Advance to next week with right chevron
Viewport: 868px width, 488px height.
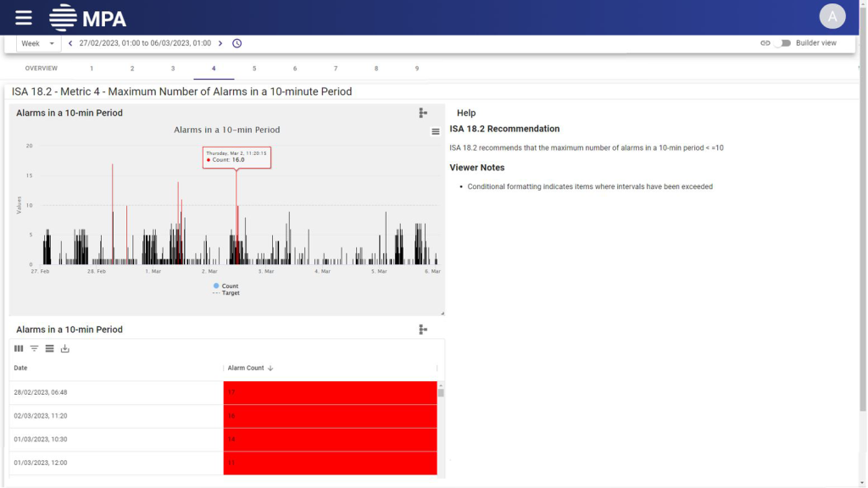pos(220,43)
